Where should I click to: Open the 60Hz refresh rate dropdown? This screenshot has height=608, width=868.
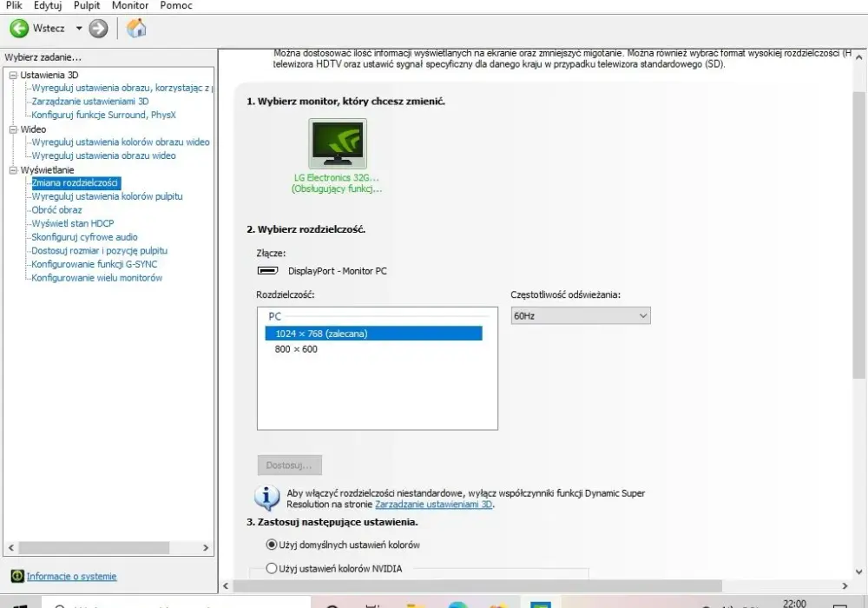[580, 315]
